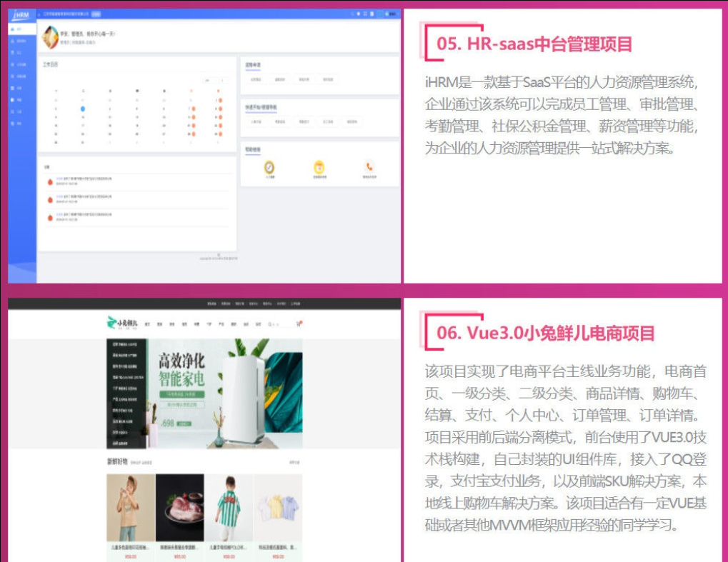This screenshot has width=728, height=562.
Task: Click the admin avatar on iHRM dashboard
Action: [50, 35]
